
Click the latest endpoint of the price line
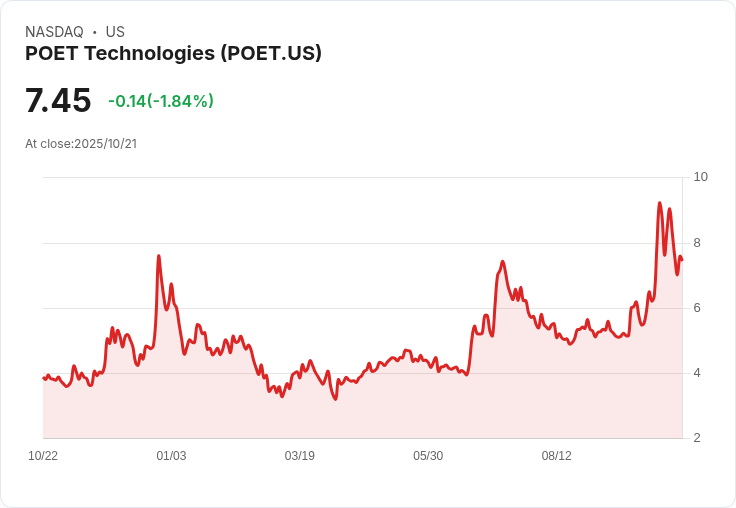point(682,260)
